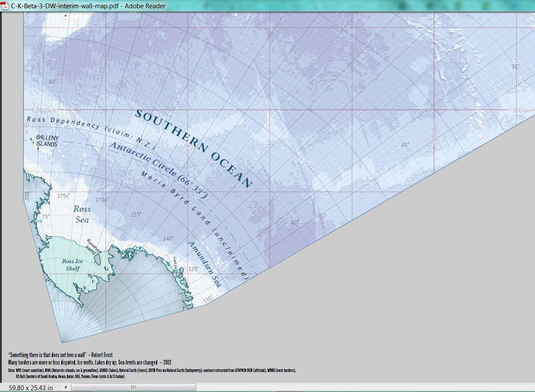Click the Ross Ice Shelf label
535x392 pixels.
point(72,265)
